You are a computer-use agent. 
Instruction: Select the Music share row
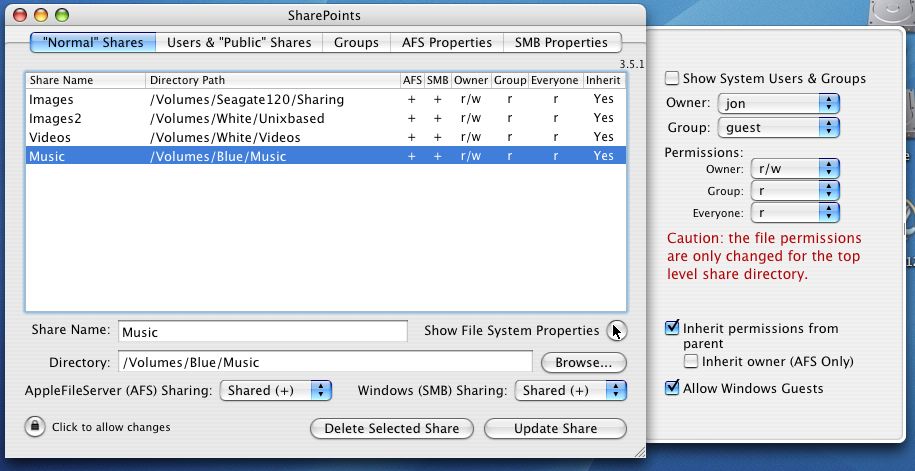[x=326, y=156]
